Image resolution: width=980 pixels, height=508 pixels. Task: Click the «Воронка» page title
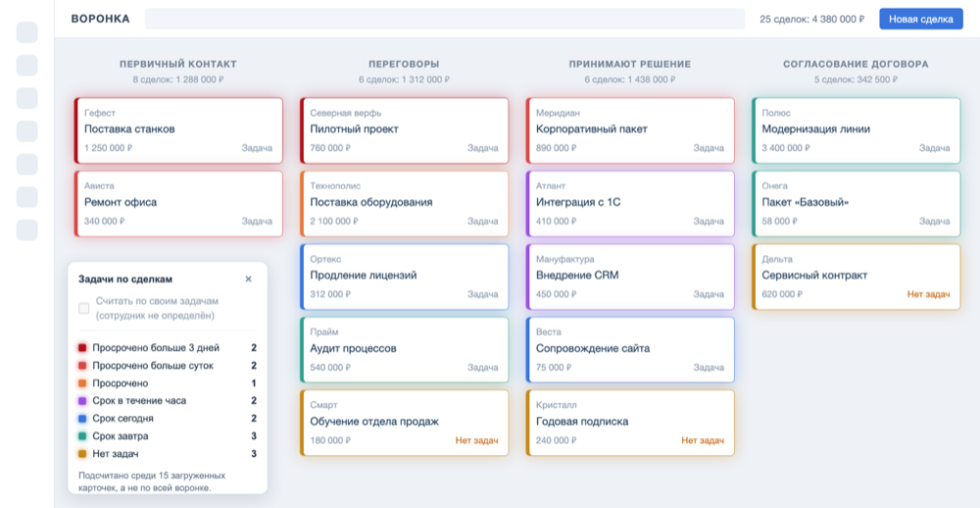(x=101, y=19)
